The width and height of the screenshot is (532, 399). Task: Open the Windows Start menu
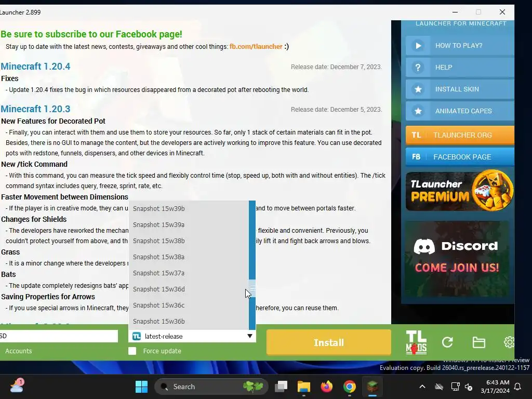(x=141, y=387)
